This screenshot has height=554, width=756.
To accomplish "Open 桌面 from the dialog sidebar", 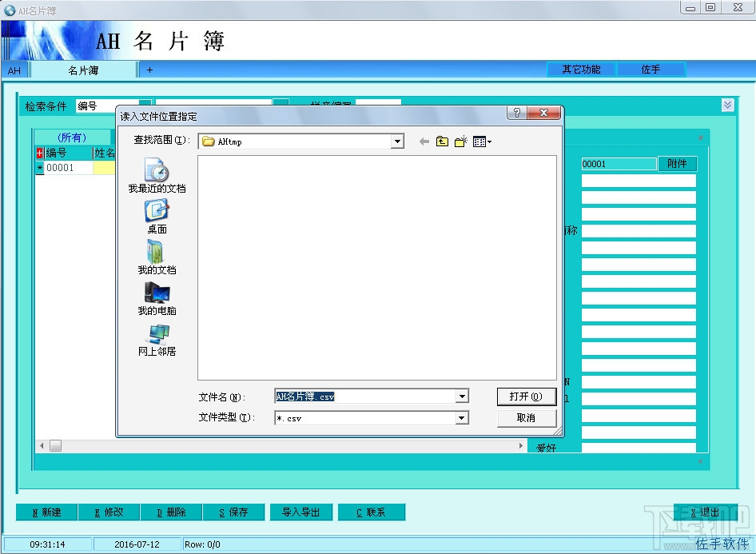I will [155, 216].
